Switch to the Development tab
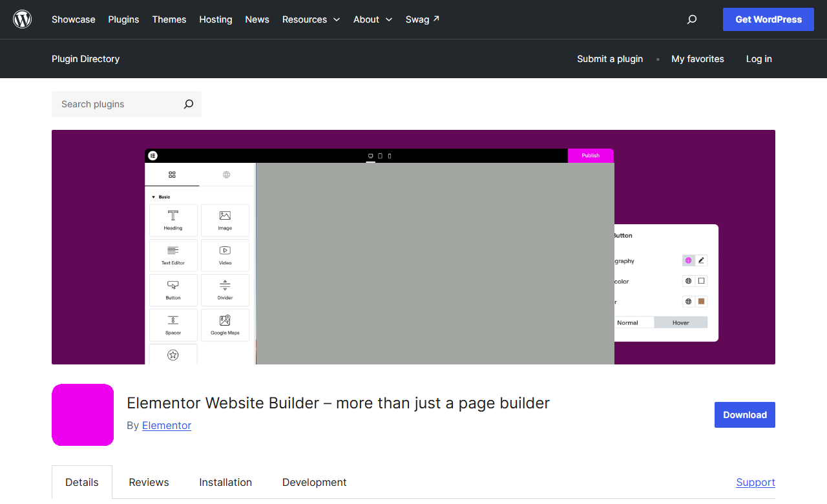Screen dimensions: 827x504 (x=315, y=482)
